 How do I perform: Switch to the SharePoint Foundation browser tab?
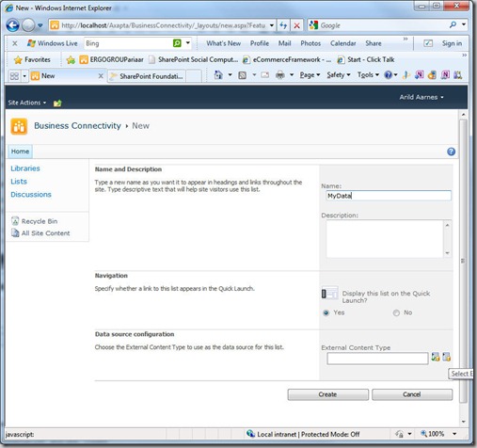(148, 76)
